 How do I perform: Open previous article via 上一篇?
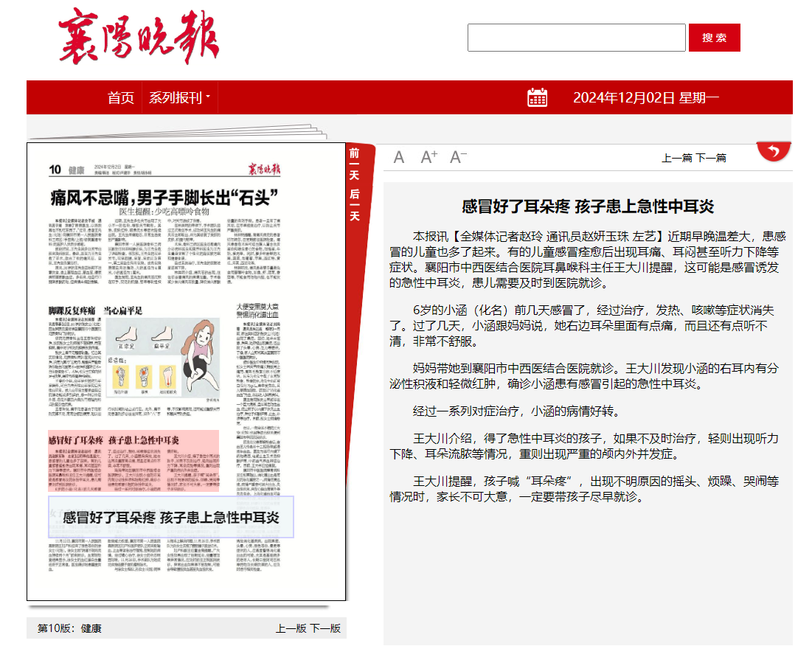pos(676,158)
